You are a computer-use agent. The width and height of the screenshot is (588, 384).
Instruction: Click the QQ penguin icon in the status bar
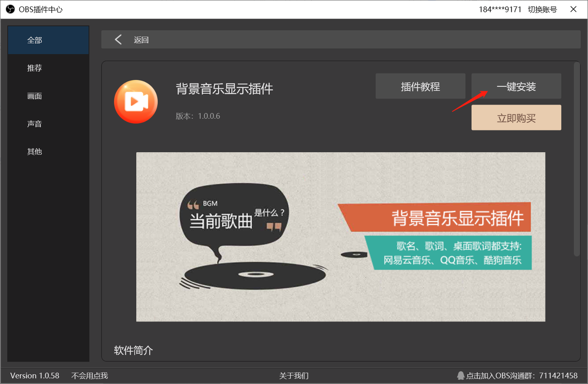461,376
